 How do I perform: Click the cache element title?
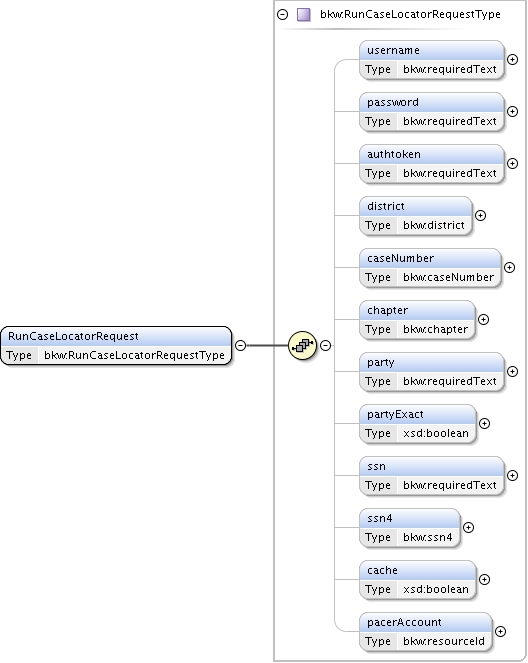[382, 570]
